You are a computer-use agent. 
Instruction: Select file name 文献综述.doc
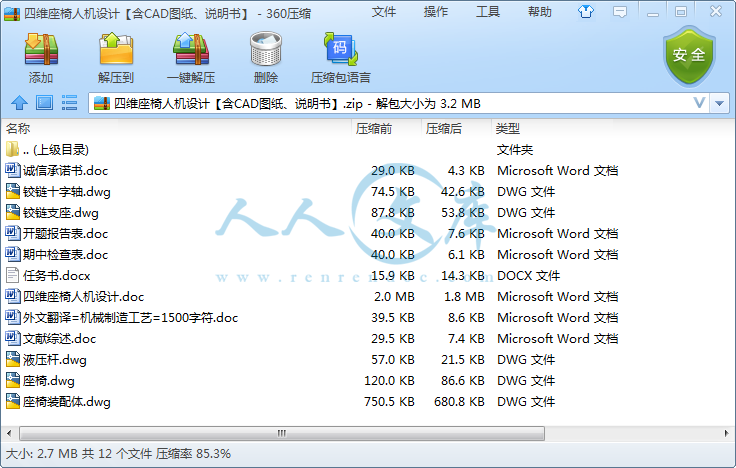tap(59, 338)
